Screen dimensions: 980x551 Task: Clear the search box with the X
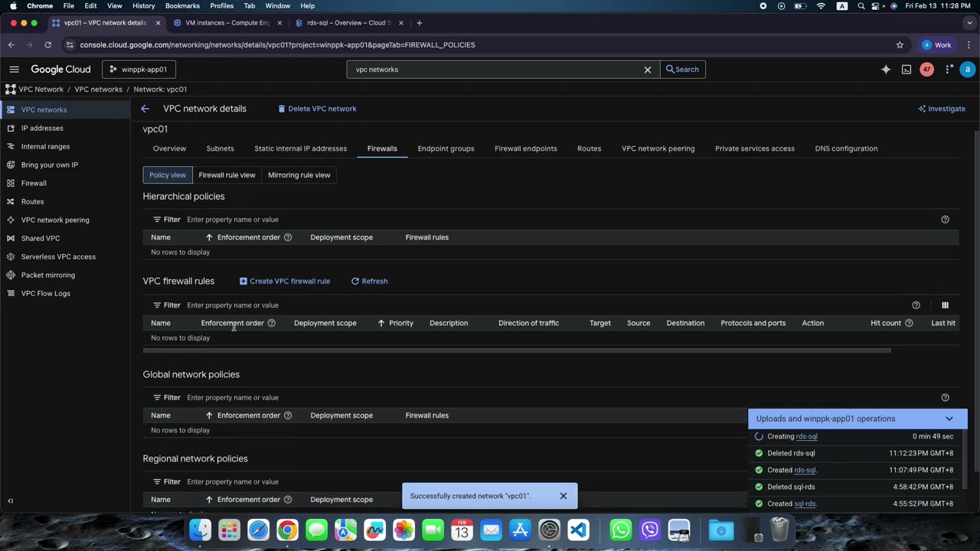click(648, 70)
